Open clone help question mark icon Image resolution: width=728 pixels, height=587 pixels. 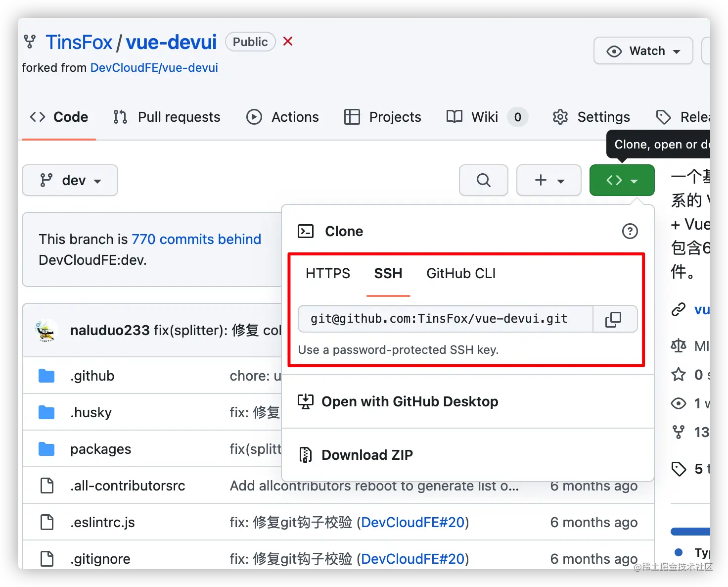pyautogui.click(x=630, y=231)
